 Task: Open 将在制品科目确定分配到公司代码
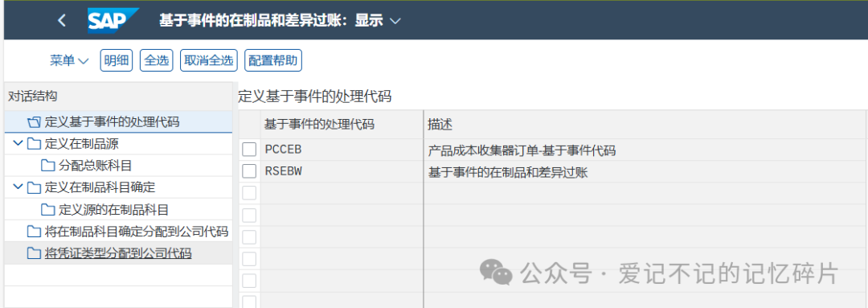point(137,232)
